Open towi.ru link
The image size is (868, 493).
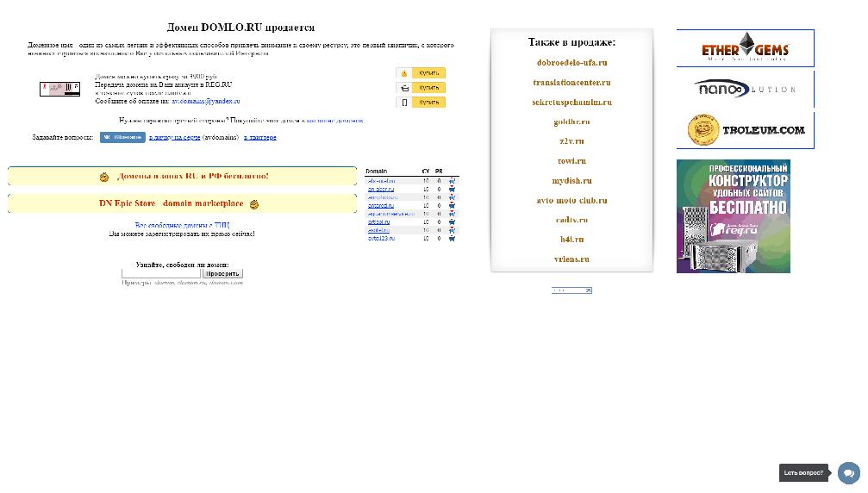tap(571, 161)
